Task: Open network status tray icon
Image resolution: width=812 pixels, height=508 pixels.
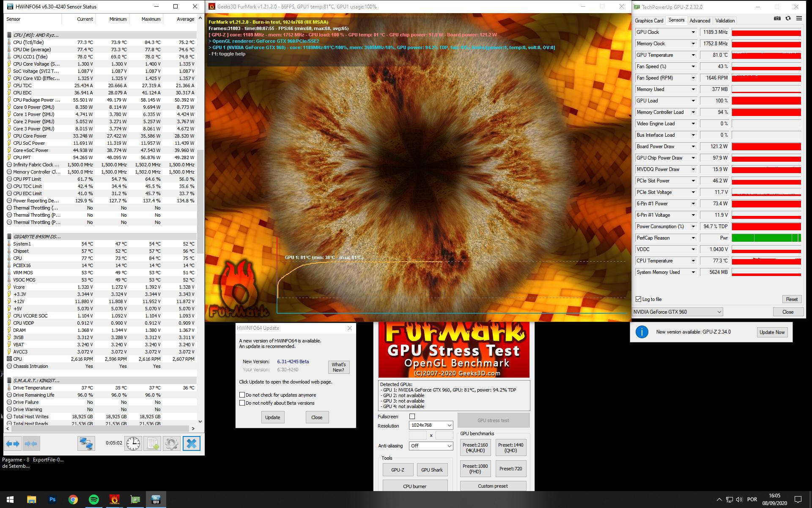Action: 729,500
